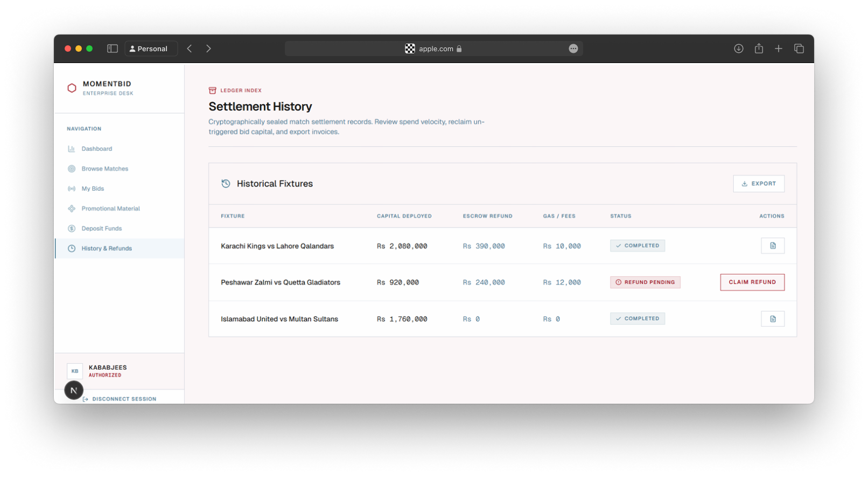Disconnect the current session
This screenshot has width=868, height=477.
point(120,399)
